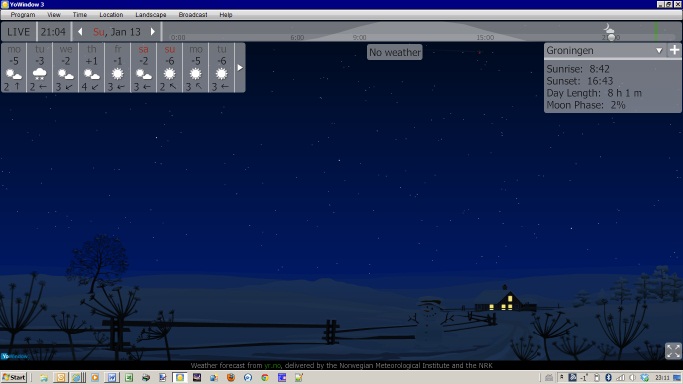Open the Windows Start button
The width and height of the screenshot is (683, 384).
coord(14,377)
